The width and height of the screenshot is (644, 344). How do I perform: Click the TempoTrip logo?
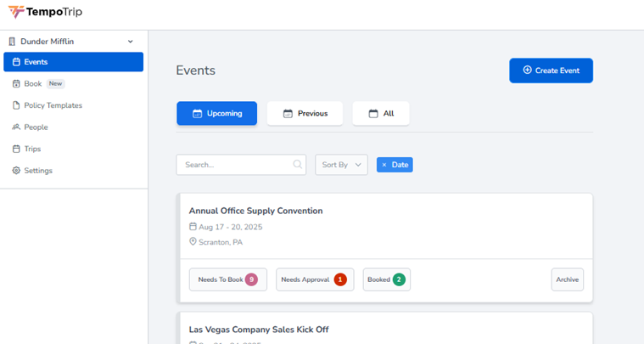45,13
